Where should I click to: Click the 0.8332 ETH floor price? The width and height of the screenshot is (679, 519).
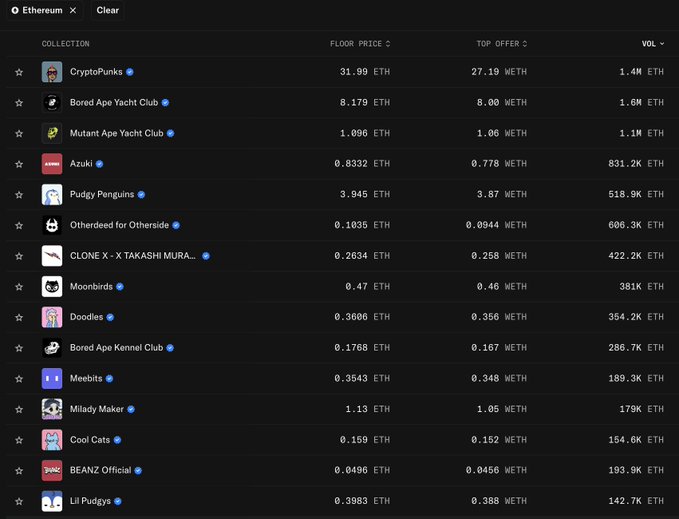[x=362, y=164]
